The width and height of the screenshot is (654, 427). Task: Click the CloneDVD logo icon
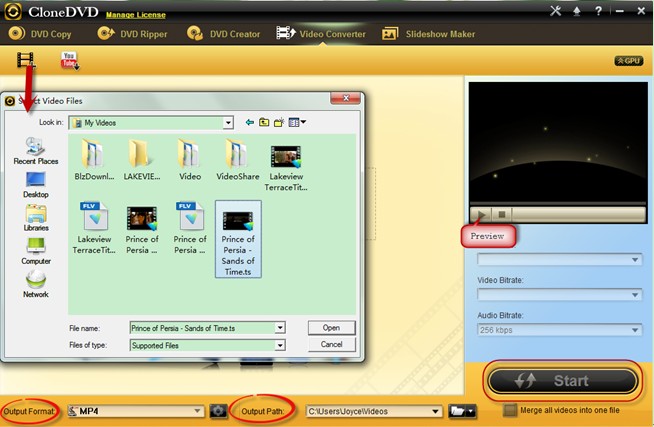pos(13,11)
